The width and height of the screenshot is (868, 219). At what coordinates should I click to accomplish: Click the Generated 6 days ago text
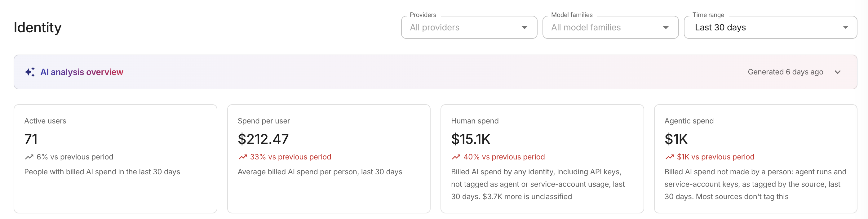pos(785,72)
